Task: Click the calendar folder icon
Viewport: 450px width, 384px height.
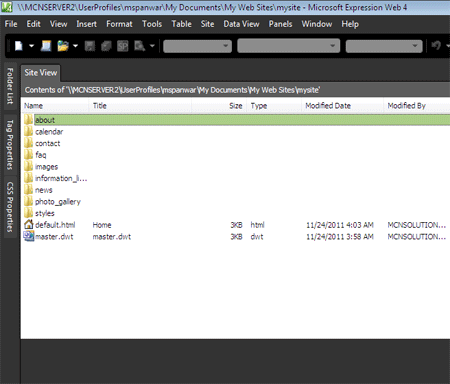Action: tap(28, 132)
